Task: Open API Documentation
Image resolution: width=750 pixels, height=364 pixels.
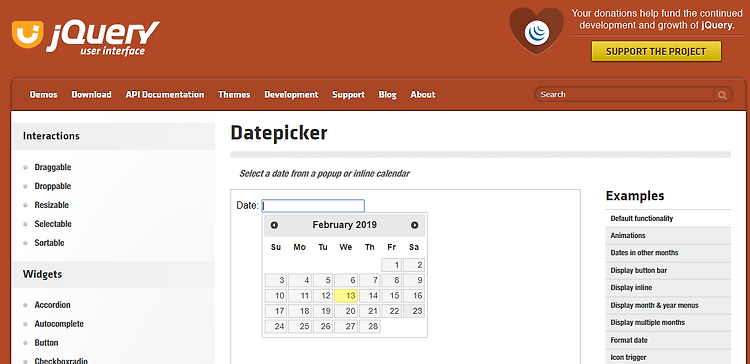Action: pyautogui.click(x=165, y=95)
